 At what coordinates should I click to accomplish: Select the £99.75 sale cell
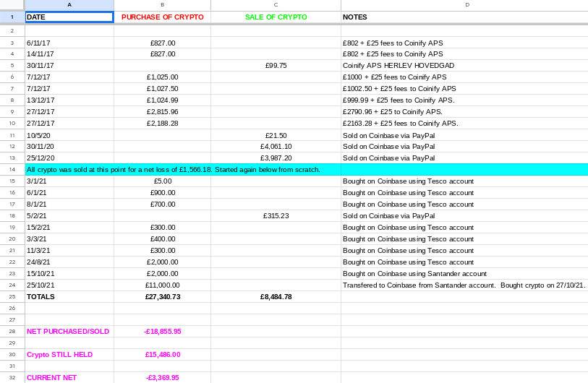pos(276,65)
